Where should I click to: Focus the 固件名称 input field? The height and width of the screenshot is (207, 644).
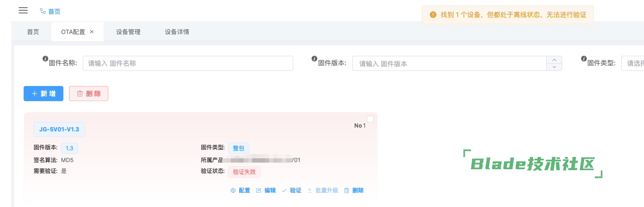click(188, 63)
